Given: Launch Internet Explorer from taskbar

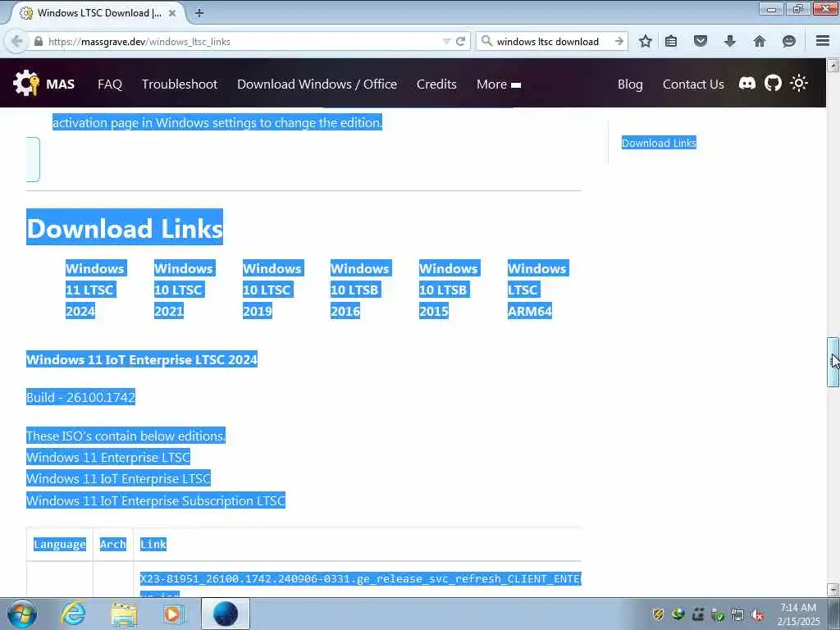Looking at the screenshot, I should (73, 614).
